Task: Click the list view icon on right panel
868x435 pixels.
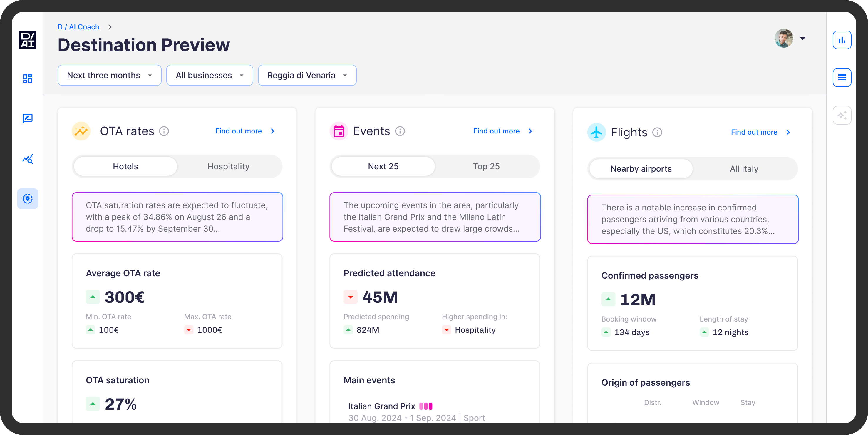Action: pyautogui.click(x=842, y=78)
